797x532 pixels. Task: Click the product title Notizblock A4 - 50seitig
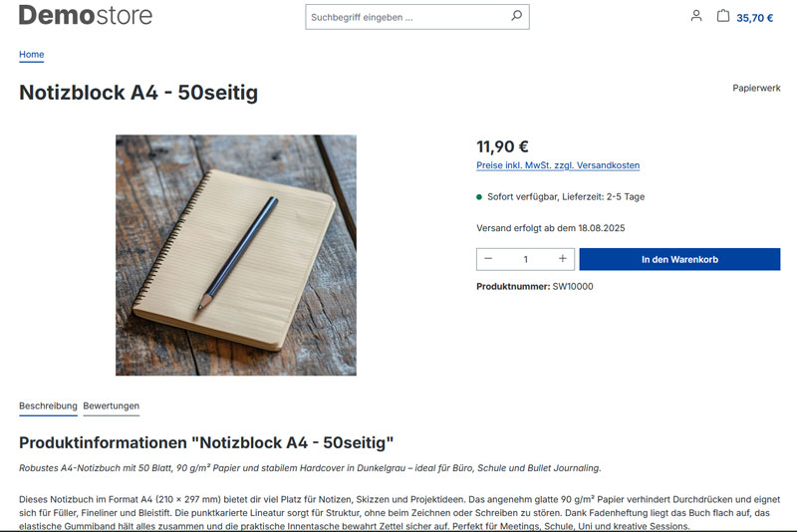[138, 93]
